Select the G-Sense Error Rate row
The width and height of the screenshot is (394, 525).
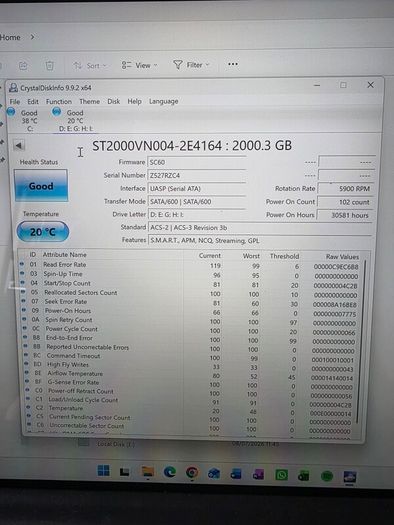pyautogui.click(x=190, y=383)
